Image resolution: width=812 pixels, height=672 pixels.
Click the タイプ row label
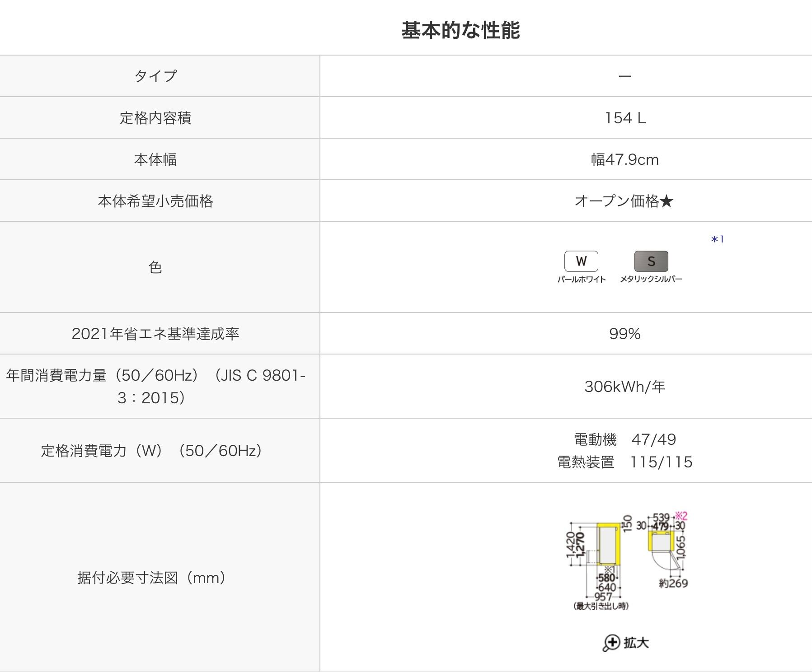click(155, 76)
